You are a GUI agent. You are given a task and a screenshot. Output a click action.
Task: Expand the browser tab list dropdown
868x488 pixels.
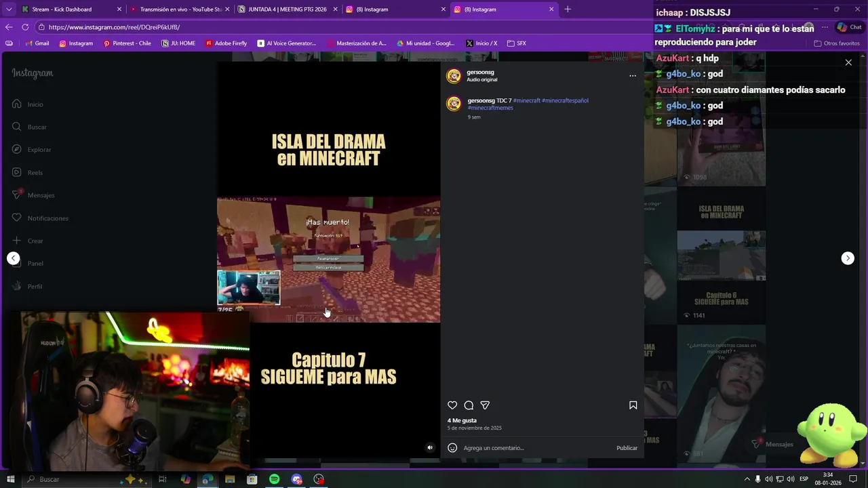tap(9, 9)
